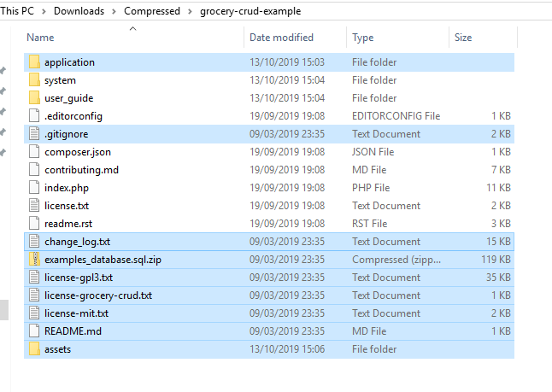Click RST File type cell
Image resolution: width=552 pixels, height=392 pixels.
pos(369,224)
